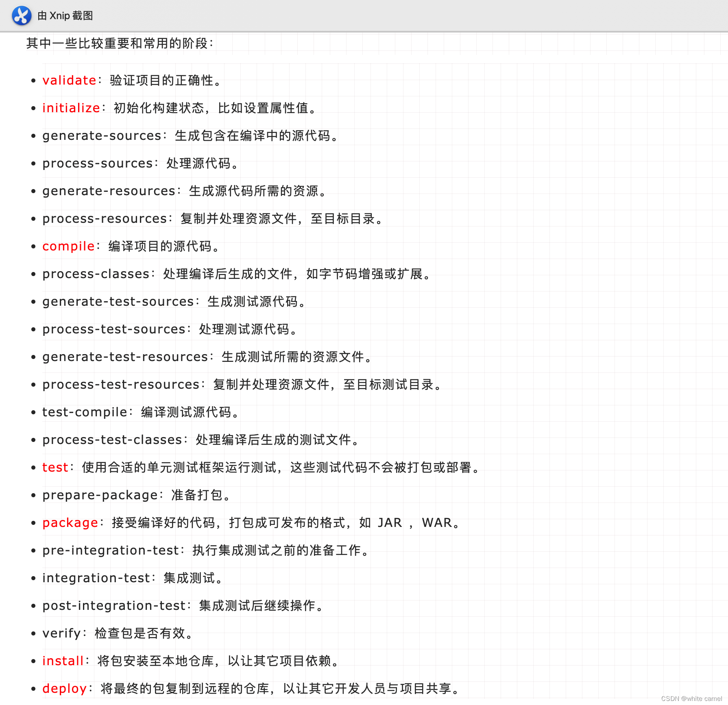Click the text '至目标测试目录。'
The image size is (728, 705).
tap(392, 384)
